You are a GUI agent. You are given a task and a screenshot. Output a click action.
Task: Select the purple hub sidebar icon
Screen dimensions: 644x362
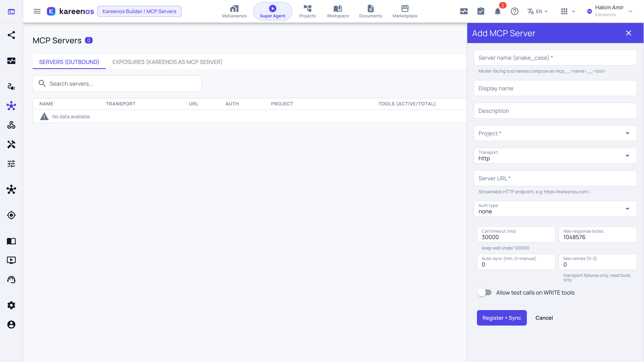point(11,106)
